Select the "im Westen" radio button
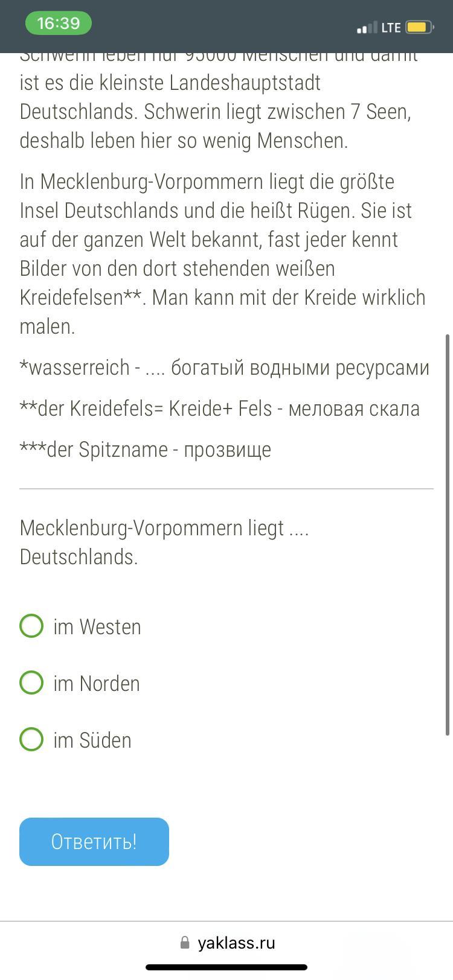453x980 pixels. (31, 626)
